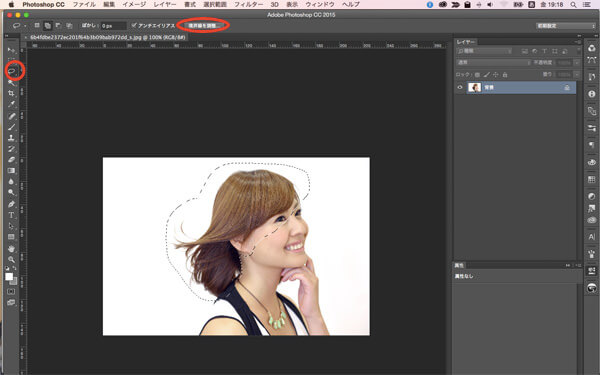Expand the opacity (不透明度) arrow
Viewport: 600px width, 375px height.
[x=577, y=62]
